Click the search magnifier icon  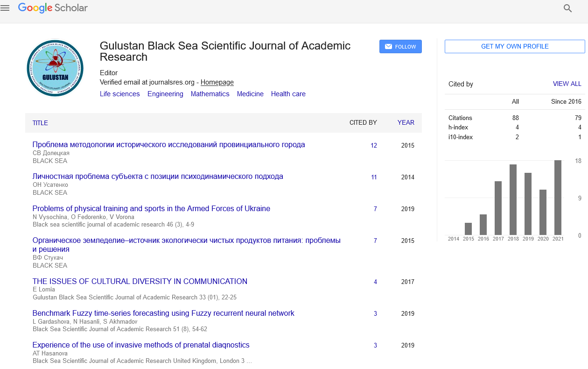567,8
